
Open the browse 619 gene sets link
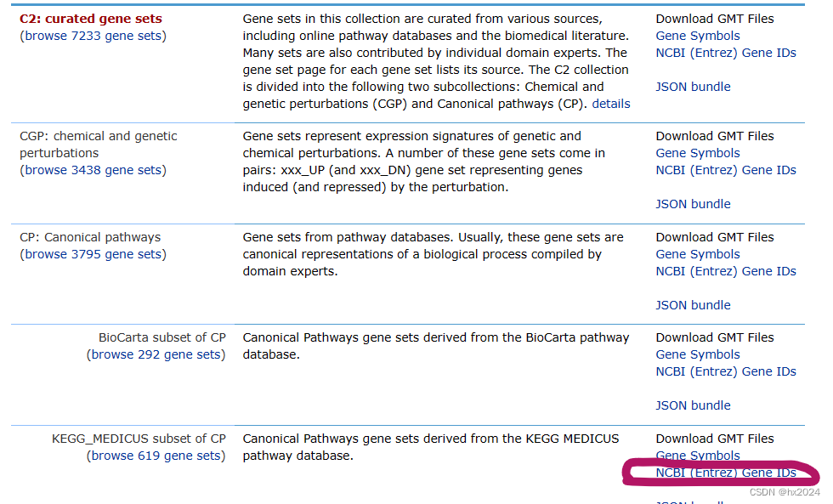[x=156, y=456]
